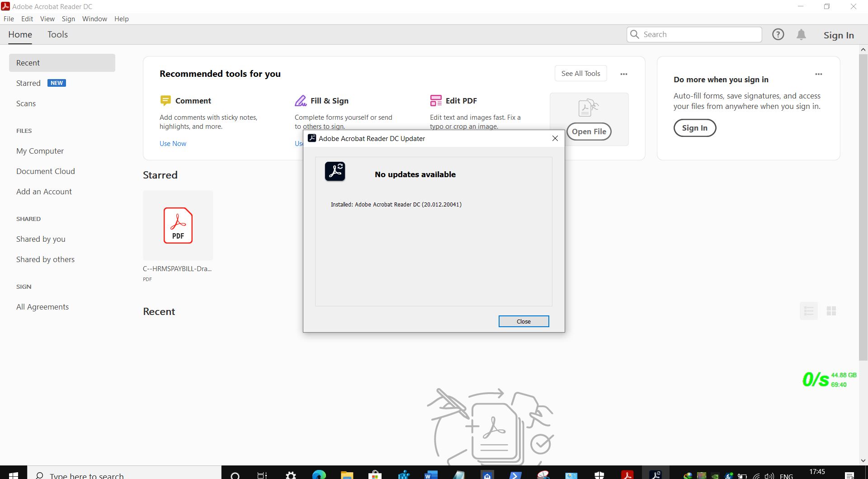Open Microsoft Edge on the taskbar

319,475
